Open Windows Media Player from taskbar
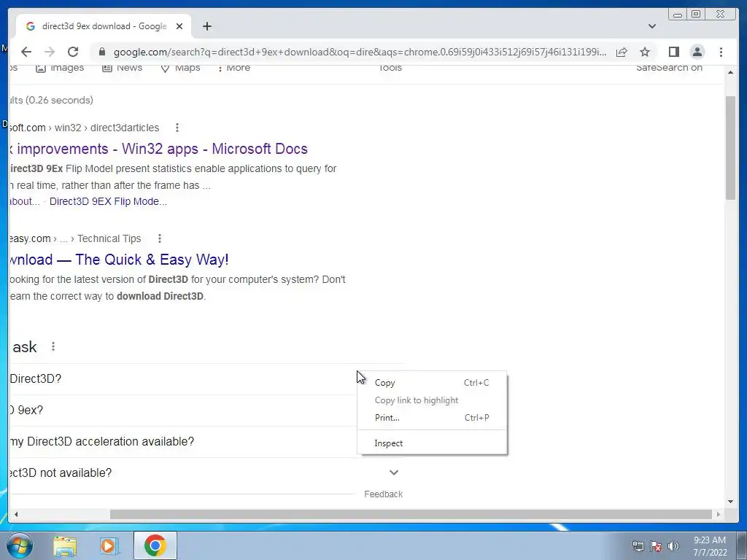The width and height of the screenshot is (747, 560). pyautogui.click(x=109, y=546)
